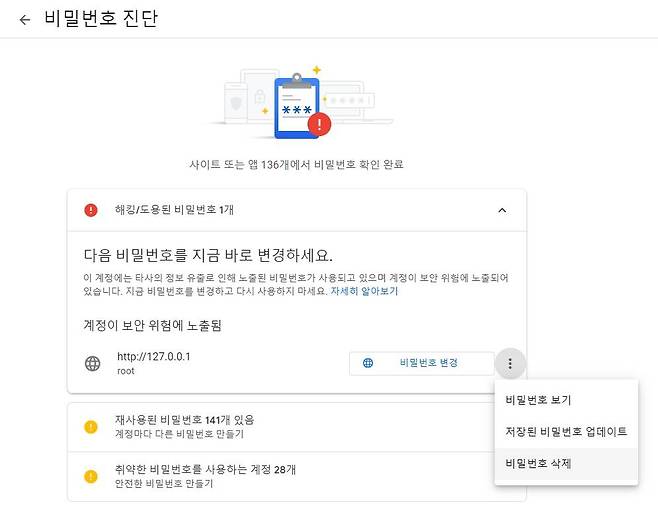Click the root username under the site
The image size is (658, 517).
pyautogui.click(x=126, y=371)
